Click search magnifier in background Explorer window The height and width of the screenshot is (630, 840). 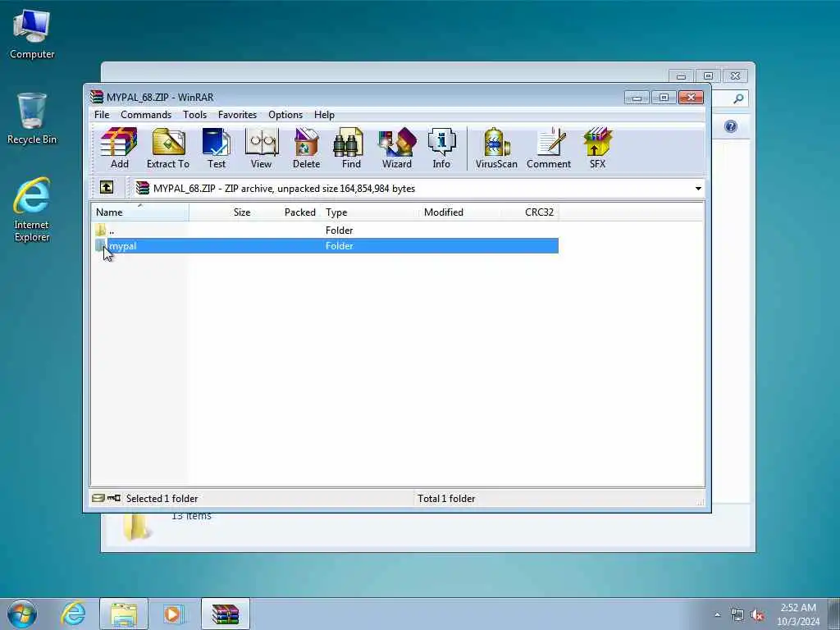[738, 98]
